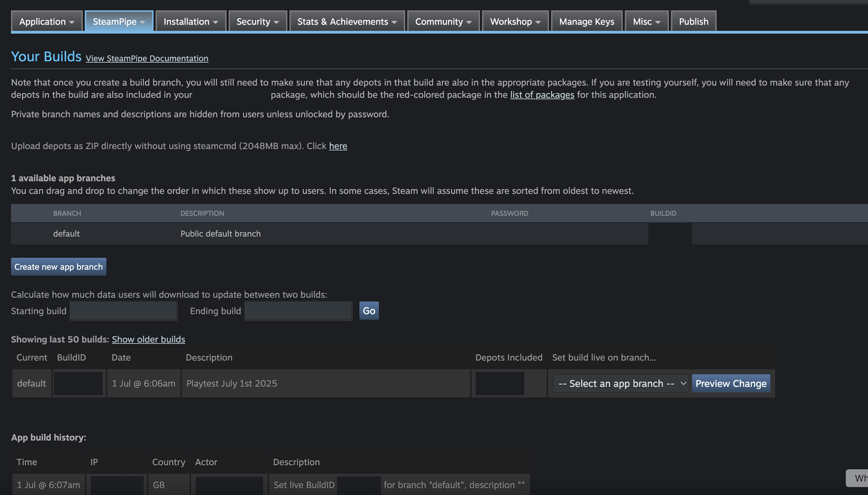Viewport: 868px width, 495px height.
Task: Open Show older builds link
Action: coord(149,339)
